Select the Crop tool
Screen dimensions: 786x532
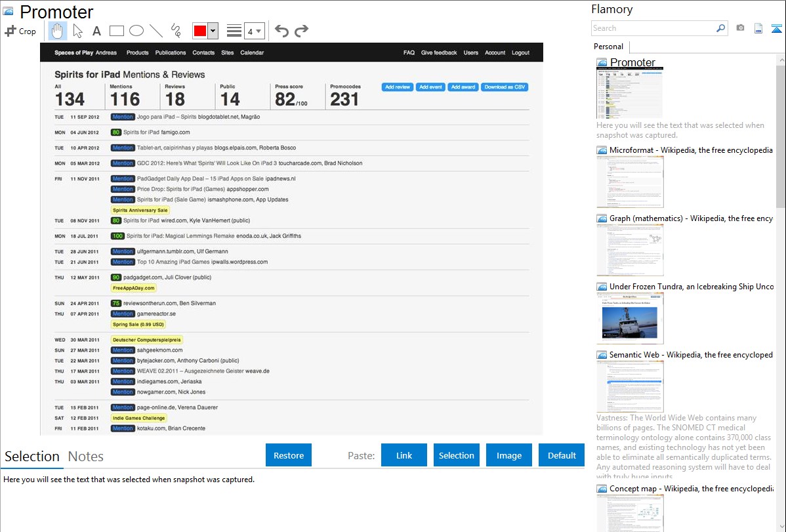tap(20, 31)
